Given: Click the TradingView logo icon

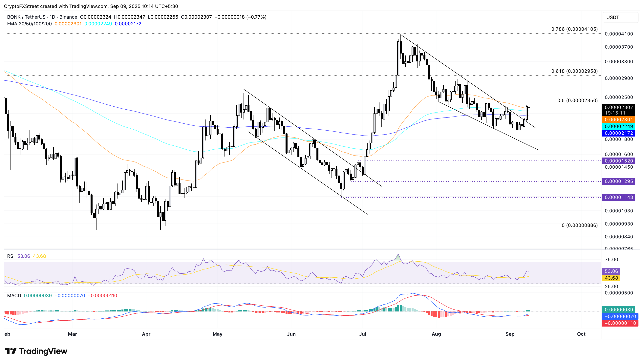Looking at the screenshot, I should click(x=11, y=351).
